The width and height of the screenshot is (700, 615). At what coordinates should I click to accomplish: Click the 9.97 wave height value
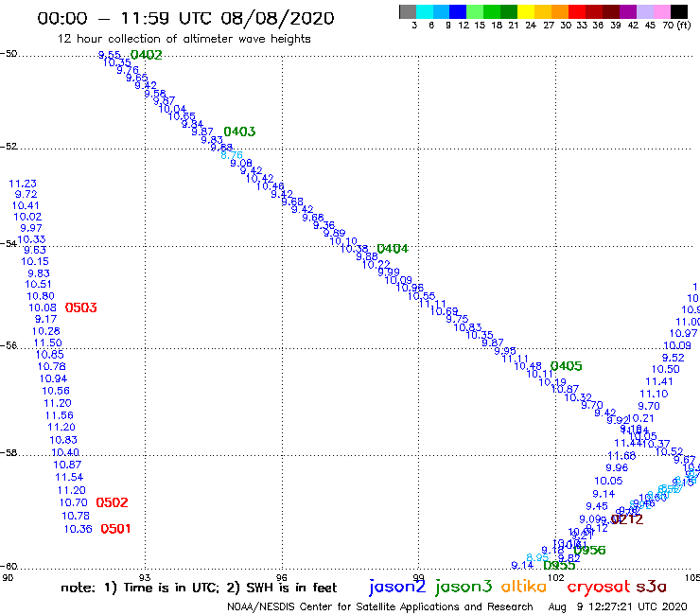pos(31,228)
